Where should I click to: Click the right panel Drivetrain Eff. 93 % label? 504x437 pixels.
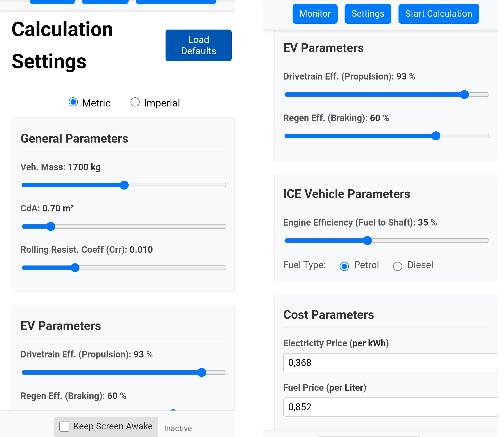coord(349,76)
